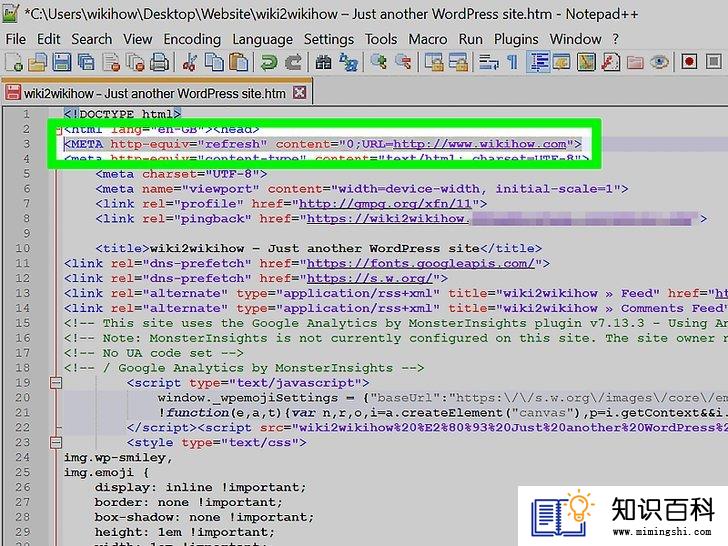Click line number 10 in the margin
Viewport: 728px width, 546px height.
[22, 248]
